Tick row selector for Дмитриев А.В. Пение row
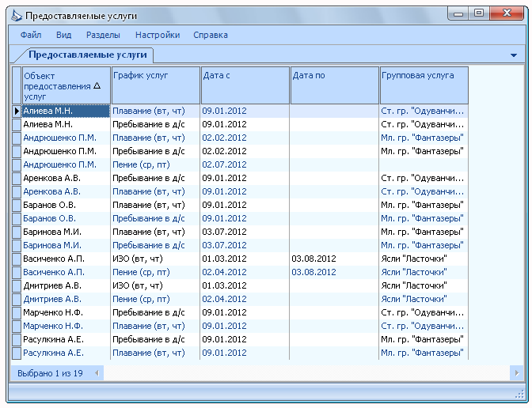This screenshot has width=532, height=408. coord(17,299)
